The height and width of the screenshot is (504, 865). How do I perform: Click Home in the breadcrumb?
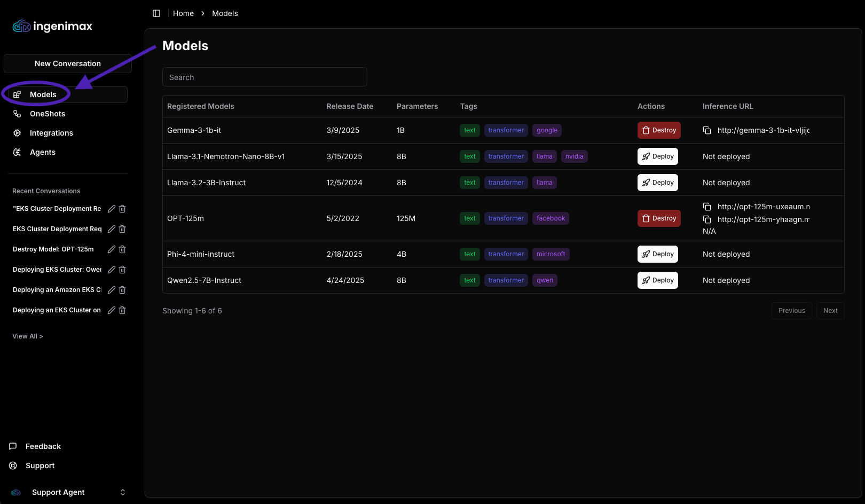click(x=183, y=13)
